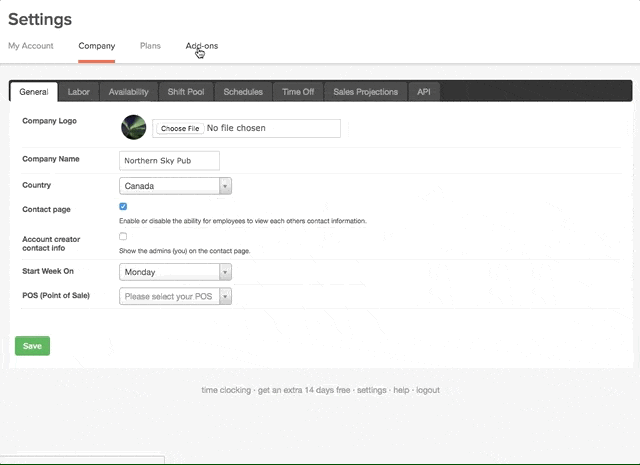Click the Company Logo label
Viewport: 640px width, 465px height.
click(x=49, y=121)
